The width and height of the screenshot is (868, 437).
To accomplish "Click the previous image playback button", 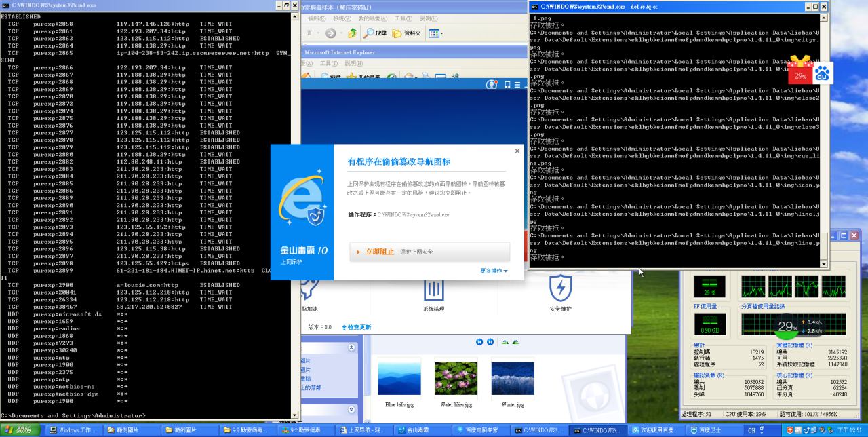I will 479,342.
